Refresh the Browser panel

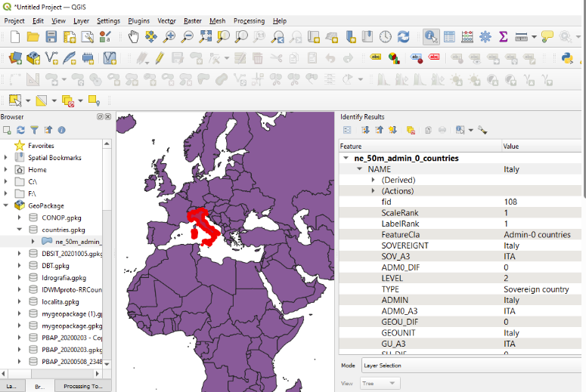[x=20, y=130]
